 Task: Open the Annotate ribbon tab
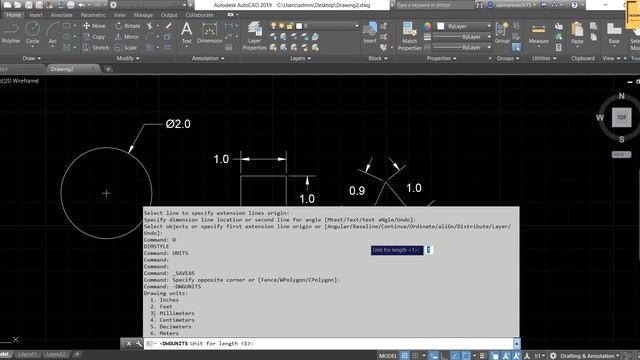(61, 15)
